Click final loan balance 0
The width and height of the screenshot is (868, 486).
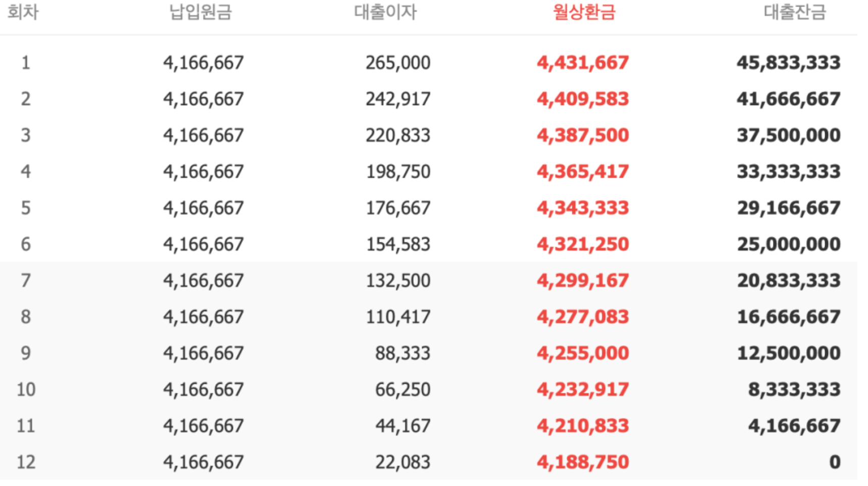pyautogui.click(x=835, y=462)
